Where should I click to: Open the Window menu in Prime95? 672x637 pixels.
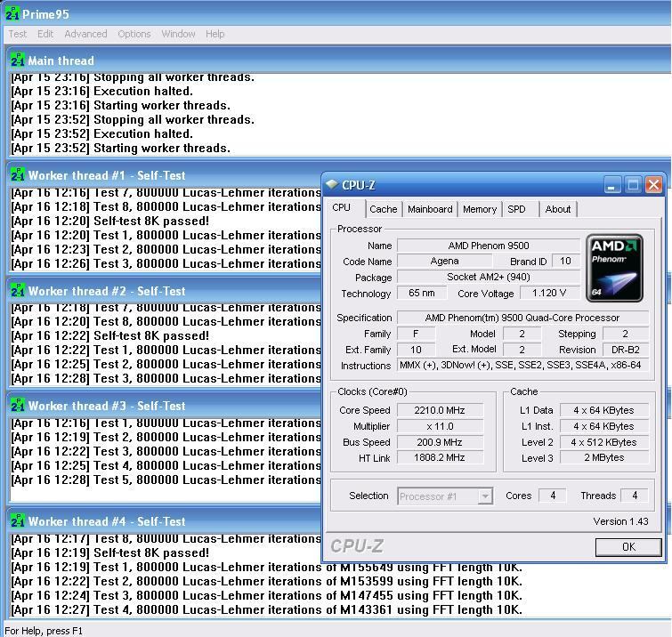[x=178, y=34]
